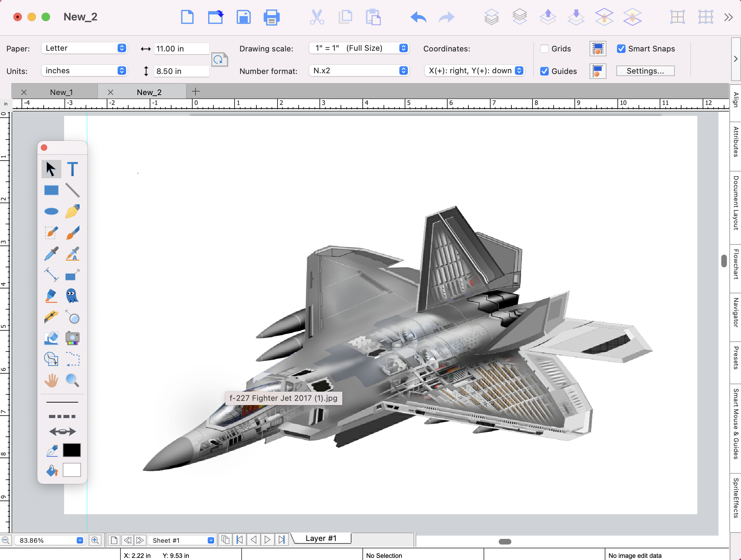Screen dimensions: 741x560
Task: Click the Cut scissors icon
Action: coord(317,17)
